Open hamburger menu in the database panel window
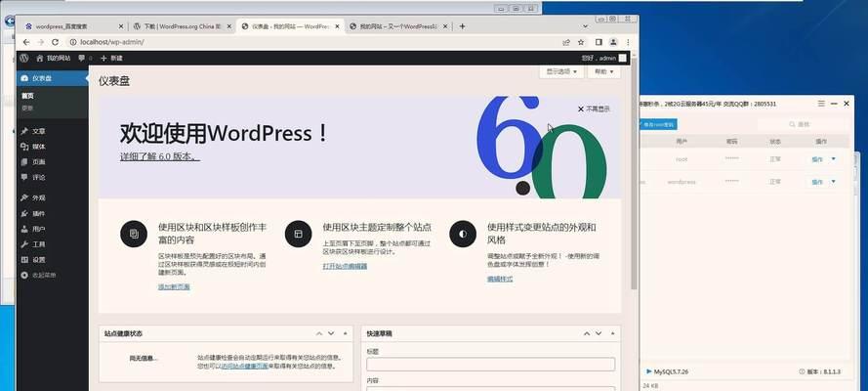 pyautogui.click(x=821, y=104)
